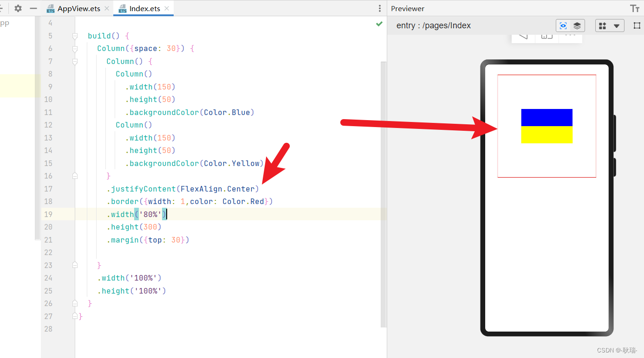Click '.backgroundColor(Color.Yellow)' line
This screenshot has height=358, width=644.
click(194, 163)
